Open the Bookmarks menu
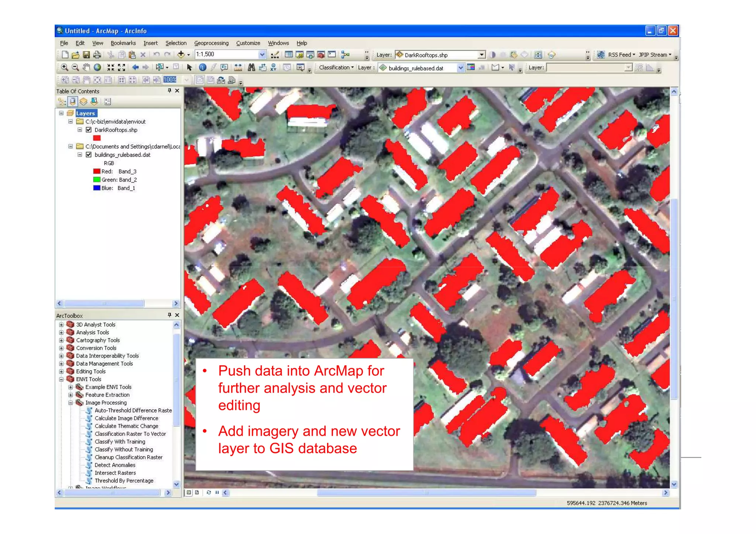The height and width of the screenshot is (534, 756). [123, 43]
